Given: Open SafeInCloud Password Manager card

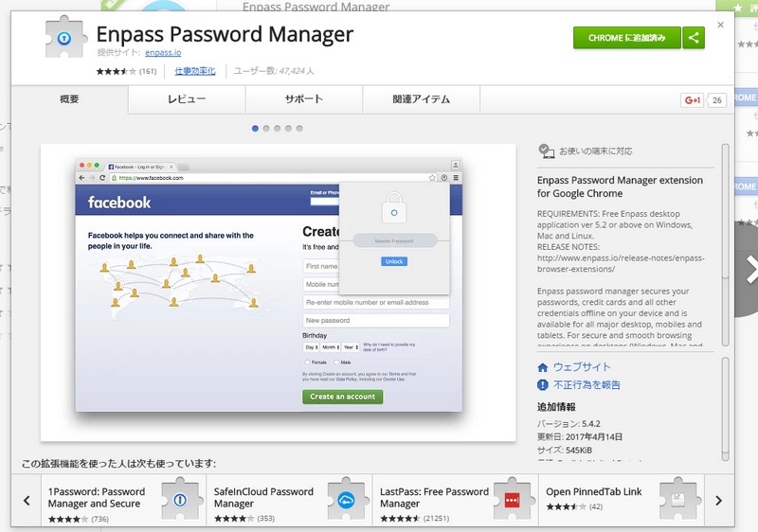Looking at the screenshot, I should pyautogui.click(x=289, y=501).
